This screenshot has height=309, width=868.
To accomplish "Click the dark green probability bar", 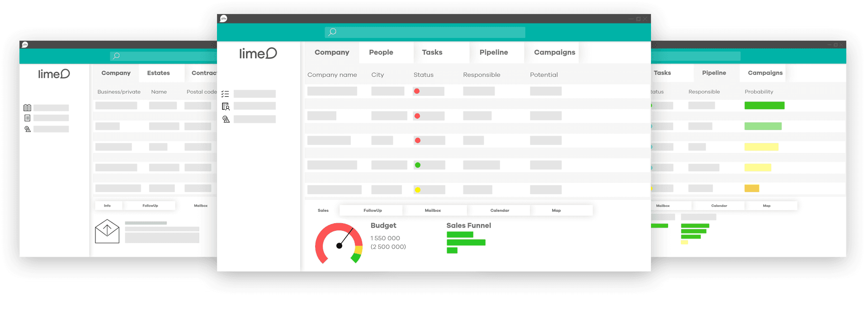I will (764, 105).
